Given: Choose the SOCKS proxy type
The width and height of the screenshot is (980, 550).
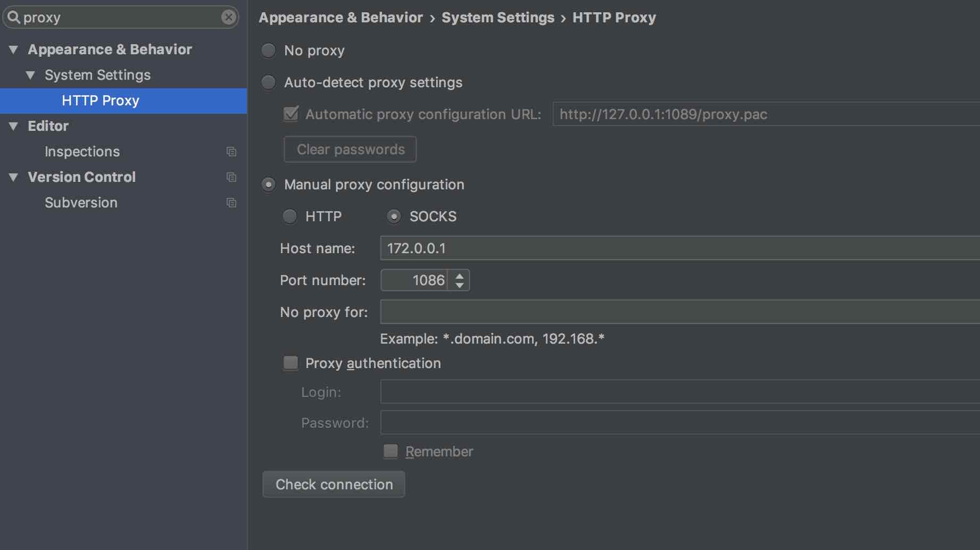Looking at the screenshot, I should pos(394,216).
